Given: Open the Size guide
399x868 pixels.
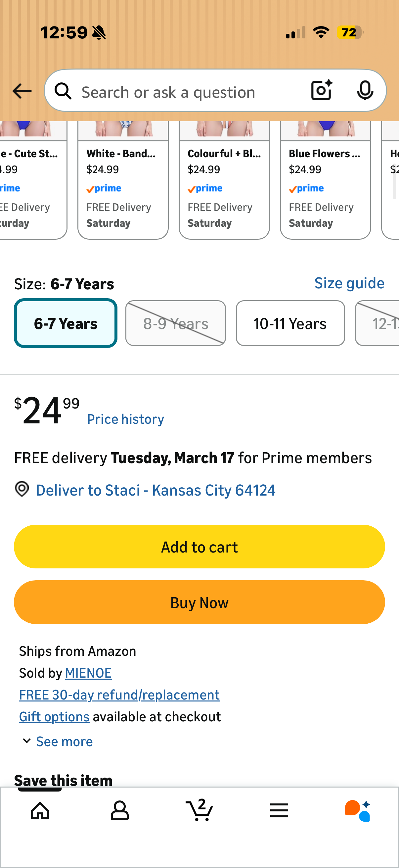Looking at the screenshot, I should [349, 283].
